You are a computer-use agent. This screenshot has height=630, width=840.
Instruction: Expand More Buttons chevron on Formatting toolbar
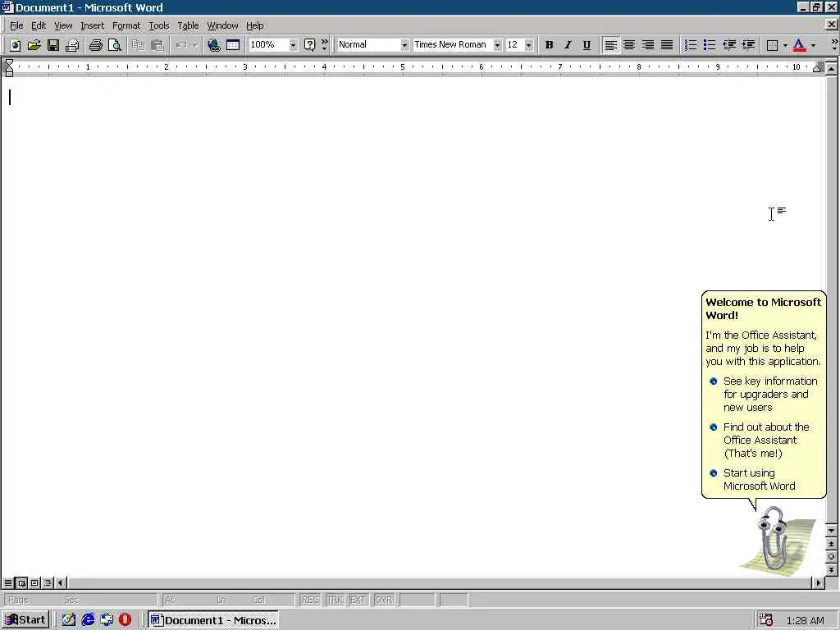pyautogui.click(x=834, y=45)
